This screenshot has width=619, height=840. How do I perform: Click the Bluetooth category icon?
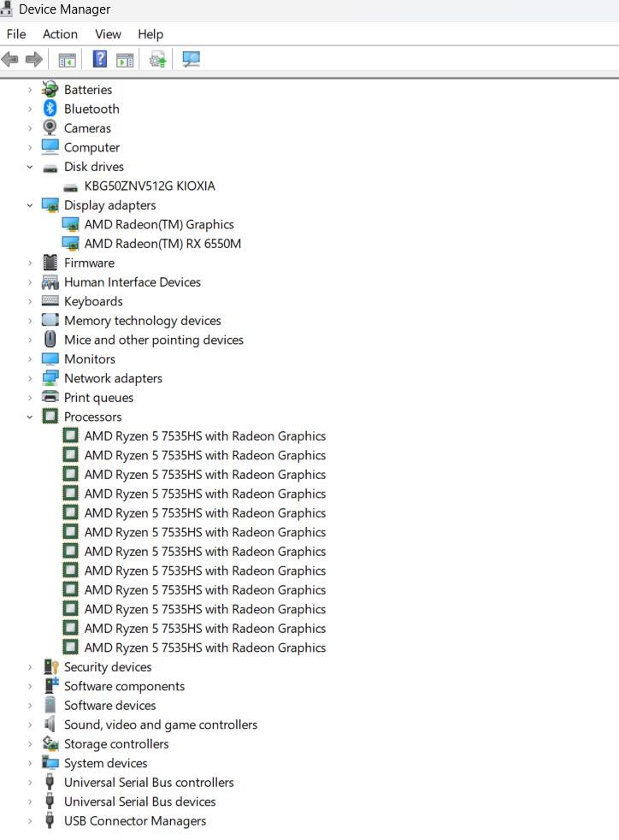tap(50, 109)
